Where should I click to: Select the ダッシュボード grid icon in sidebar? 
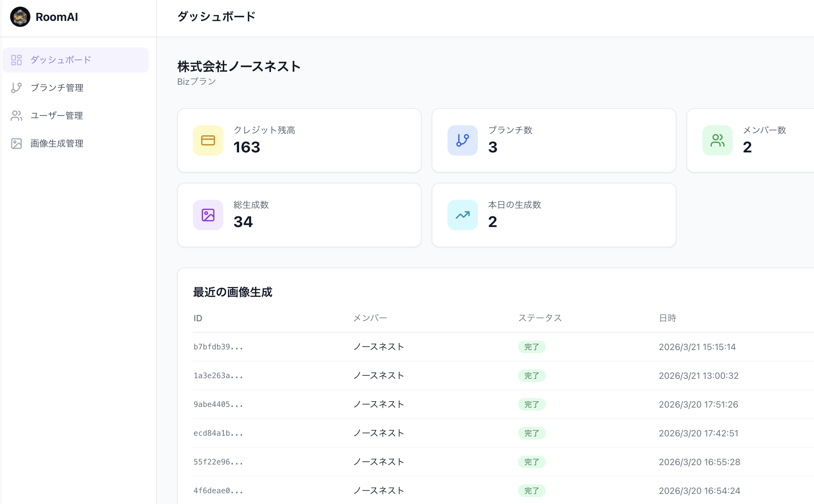point(16,60)
